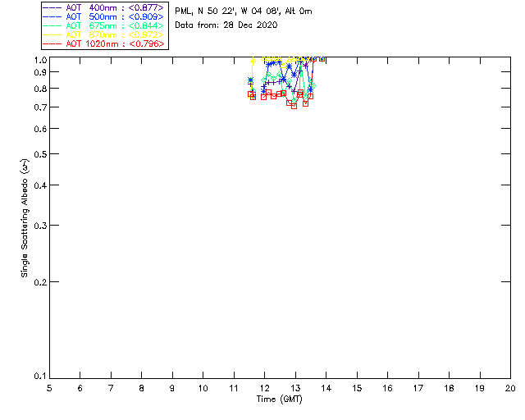Image resolution: width=525 pixels, height=420 pixels.
Task: Click the green diamond marker at the right end of the series
Action: (313, 86)
